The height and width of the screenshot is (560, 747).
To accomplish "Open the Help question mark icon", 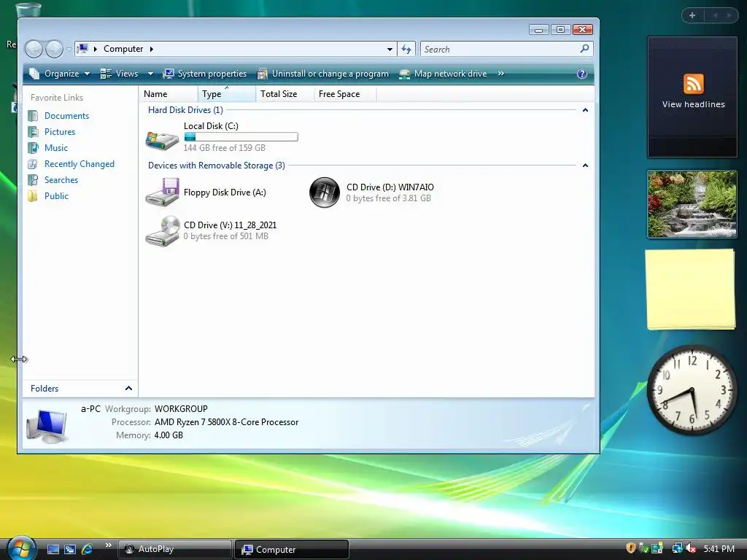I will click(x=581, y=74).
